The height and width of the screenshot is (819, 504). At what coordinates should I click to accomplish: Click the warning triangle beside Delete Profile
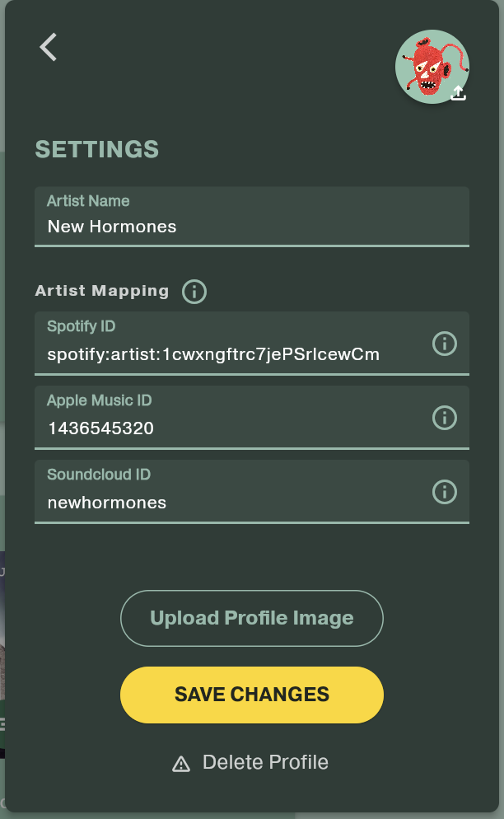(181, 764)
